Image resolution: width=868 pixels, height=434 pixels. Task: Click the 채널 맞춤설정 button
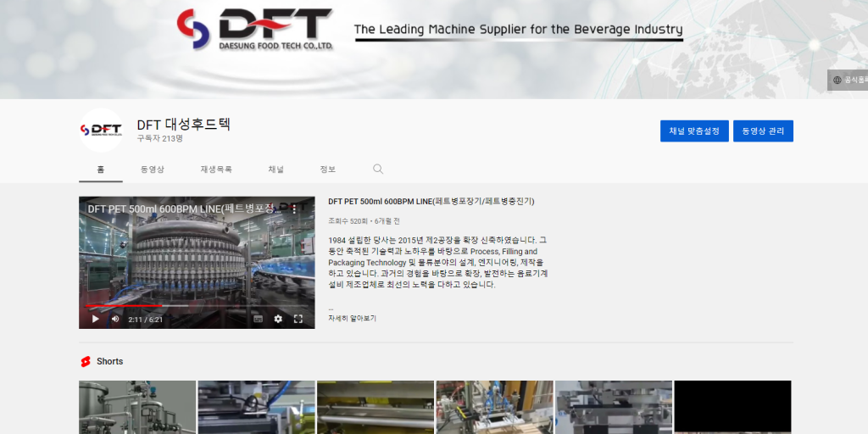click(694, 131)
